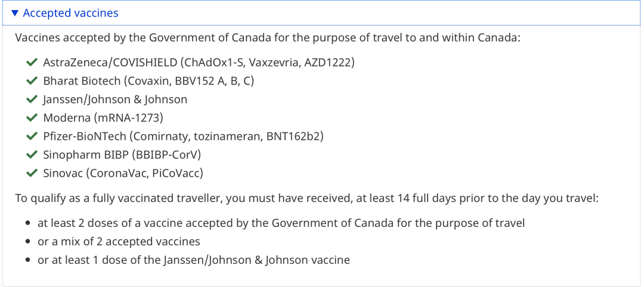644x287 pixels.
Task: Click the 'at least 1 dose' Janssen bullet
Action: click(x=194, y=260)
